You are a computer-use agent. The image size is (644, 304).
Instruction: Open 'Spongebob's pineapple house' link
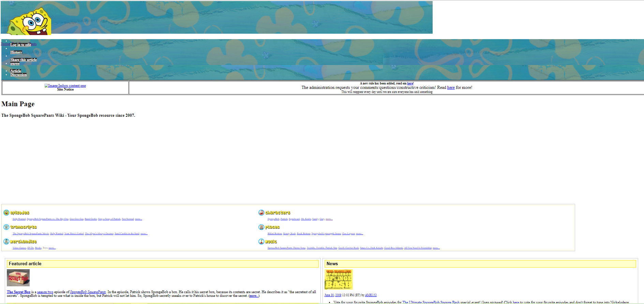pyautogui.click(x=326, y=234)
